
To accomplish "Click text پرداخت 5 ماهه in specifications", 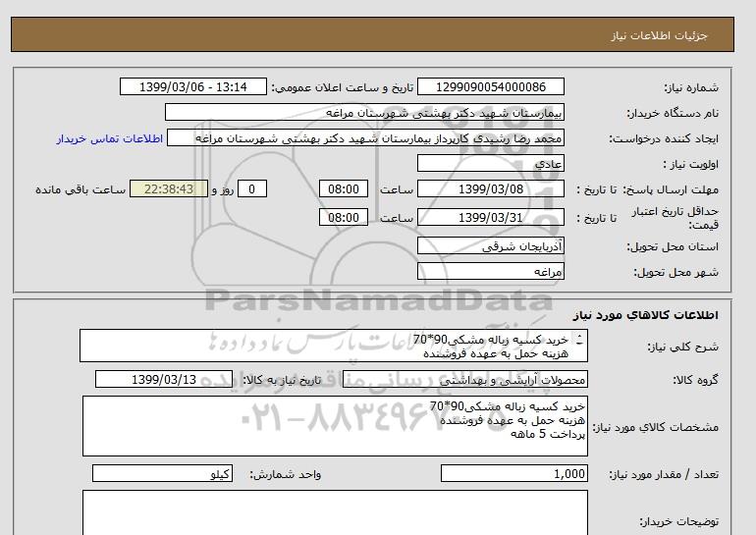I will click(x=548, y=434).
